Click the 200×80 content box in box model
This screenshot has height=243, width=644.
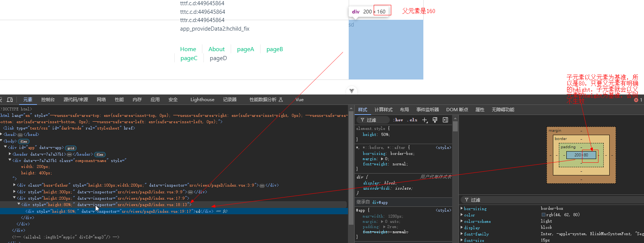point(581,155)
